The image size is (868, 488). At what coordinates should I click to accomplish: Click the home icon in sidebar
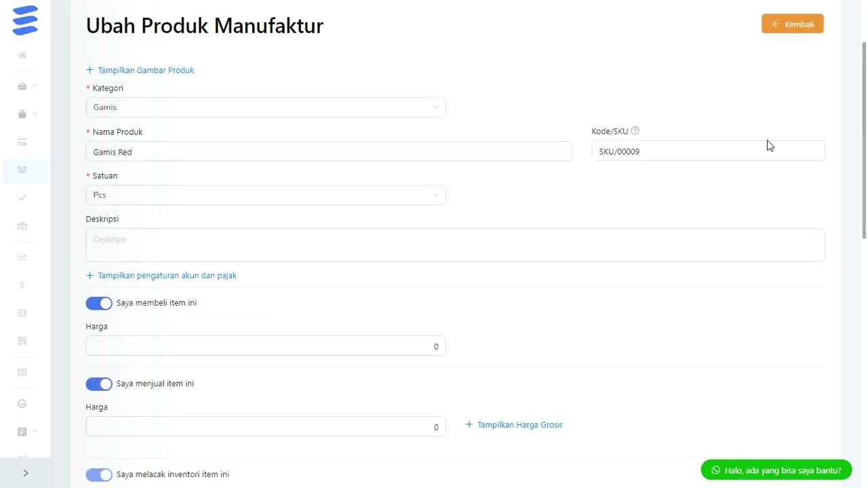tap(22, 56)
